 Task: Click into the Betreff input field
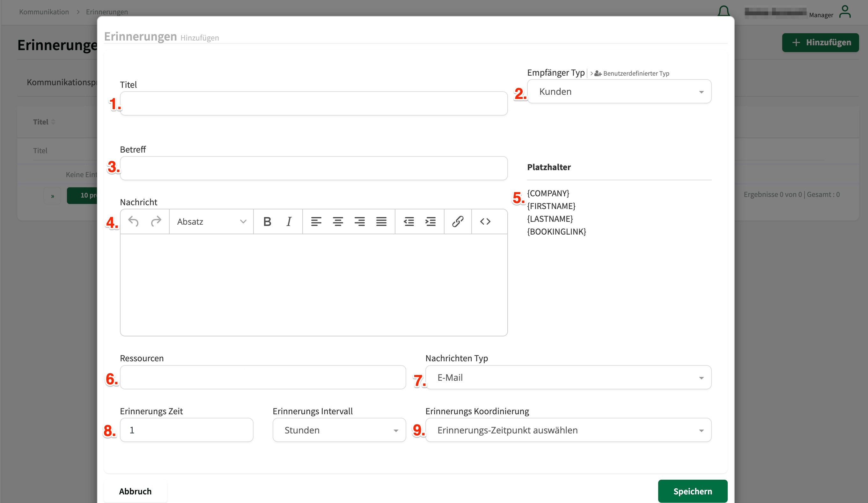(313, 168)
